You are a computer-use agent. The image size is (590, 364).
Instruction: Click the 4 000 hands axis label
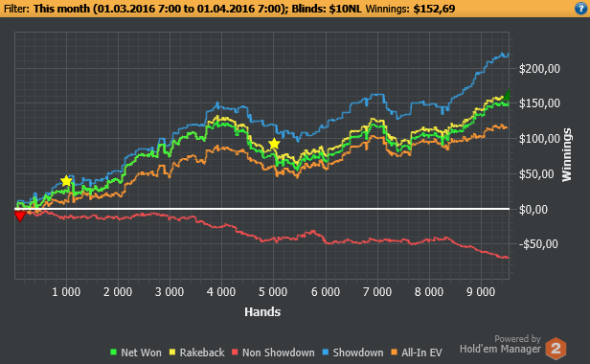tap(221, 292)
